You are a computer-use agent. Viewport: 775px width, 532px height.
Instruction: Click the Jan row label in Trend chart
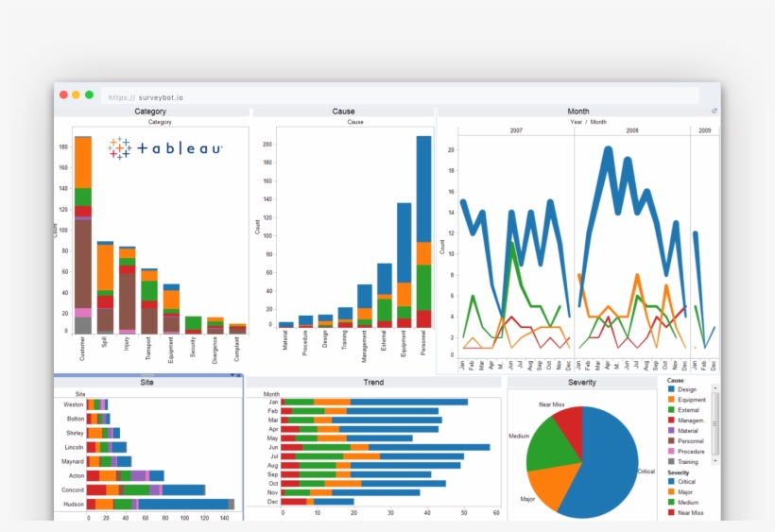[x=273, y=403]
